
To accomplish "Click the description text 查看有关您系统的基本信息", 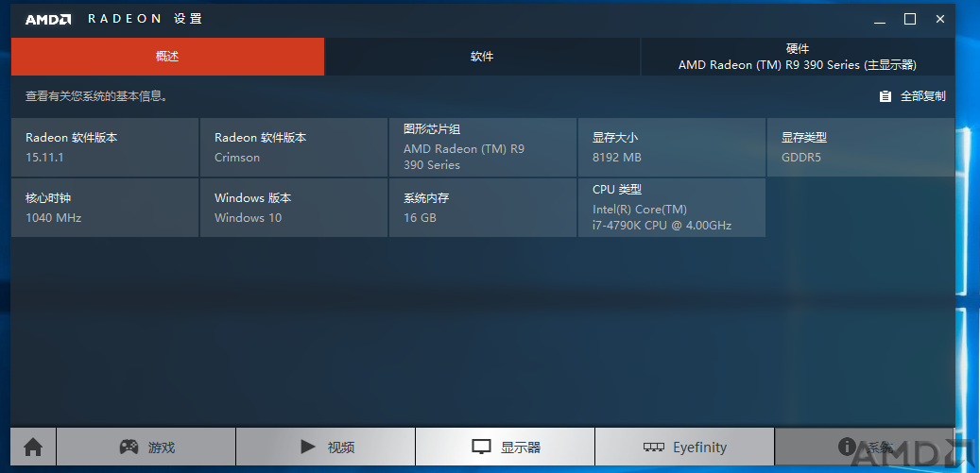I will [x=96, y=96].
